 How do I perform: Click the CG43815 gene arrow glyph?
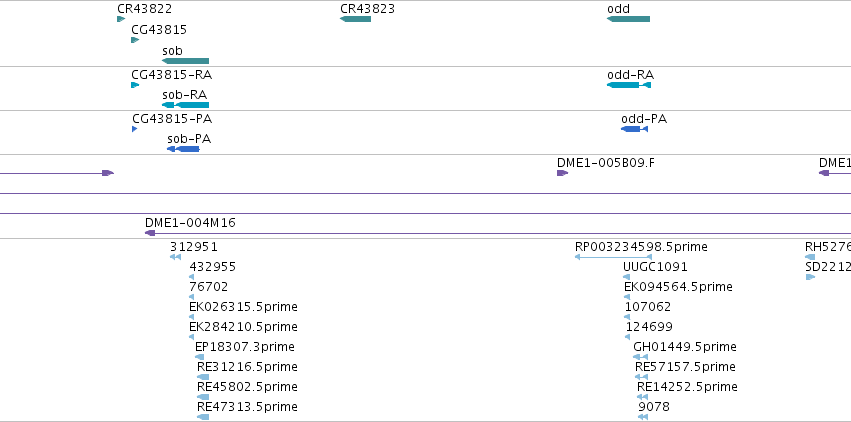pyautogui.click(x=135, y=40)
